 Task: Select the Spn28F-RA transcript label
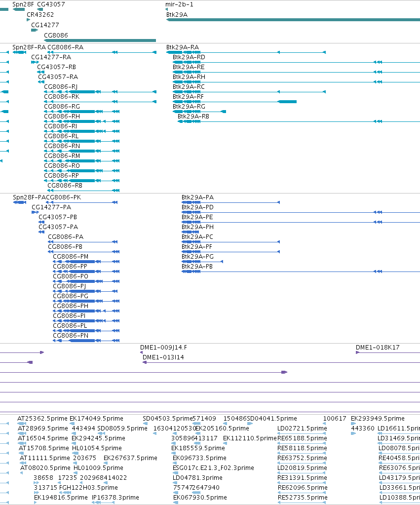click(29, 47)
